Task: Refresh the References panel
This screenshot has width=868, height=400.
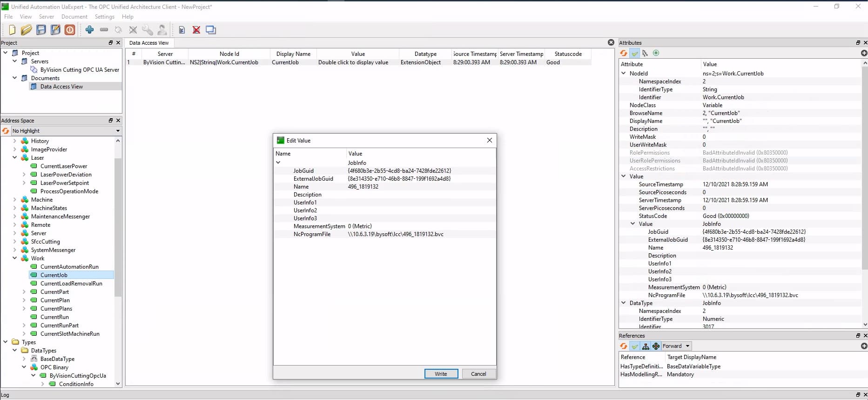Action: pos(624,346)
